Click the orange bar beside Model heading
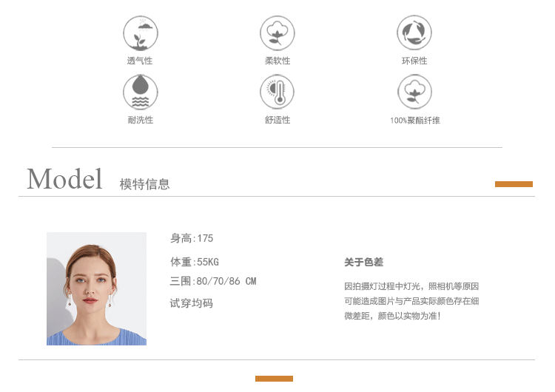The height and width of the screenshot is (392, 555). pyautogui.click(x=514, y=184)
